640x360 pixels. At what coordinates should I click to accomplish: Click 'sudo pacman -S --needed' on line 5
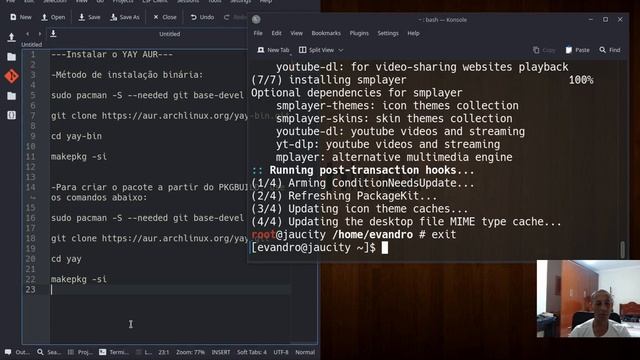pyautogui.click(x=109, y=95)
